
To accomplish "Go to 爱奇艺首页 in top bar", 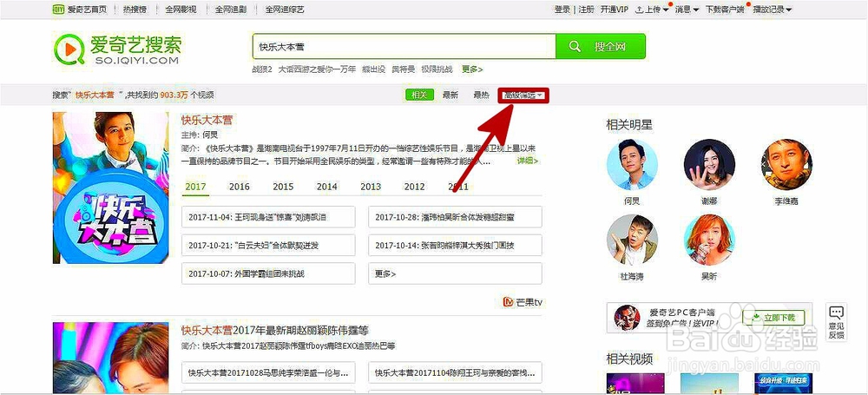I will (87, 10).
